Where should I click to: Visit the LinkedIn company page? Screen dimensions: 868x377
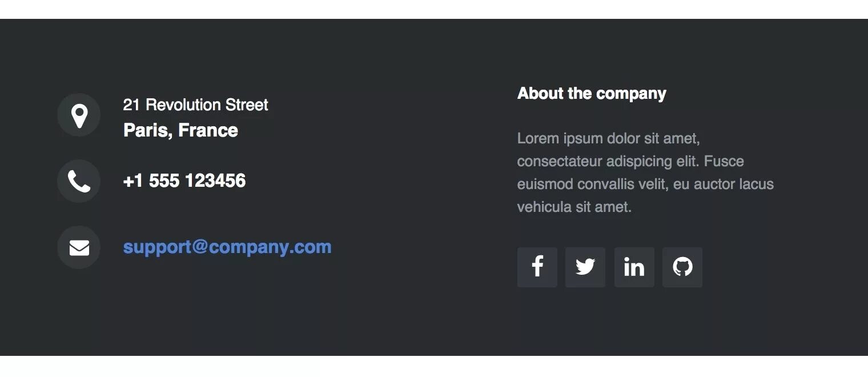634,267
